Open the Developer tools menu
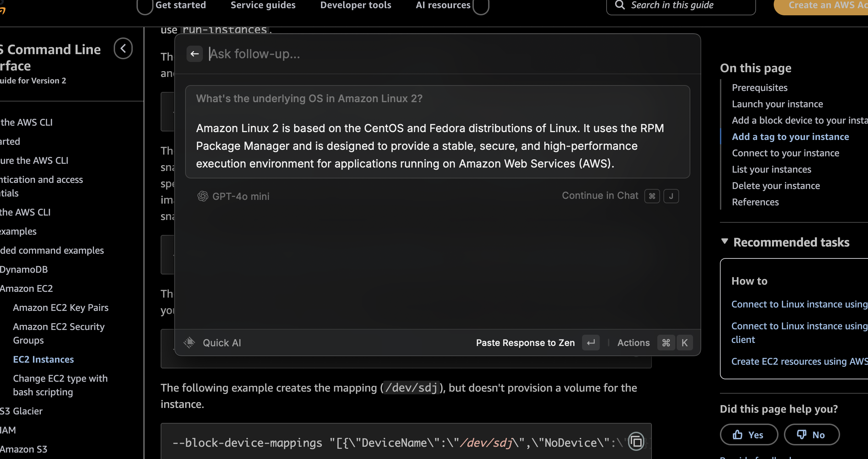 355,5
